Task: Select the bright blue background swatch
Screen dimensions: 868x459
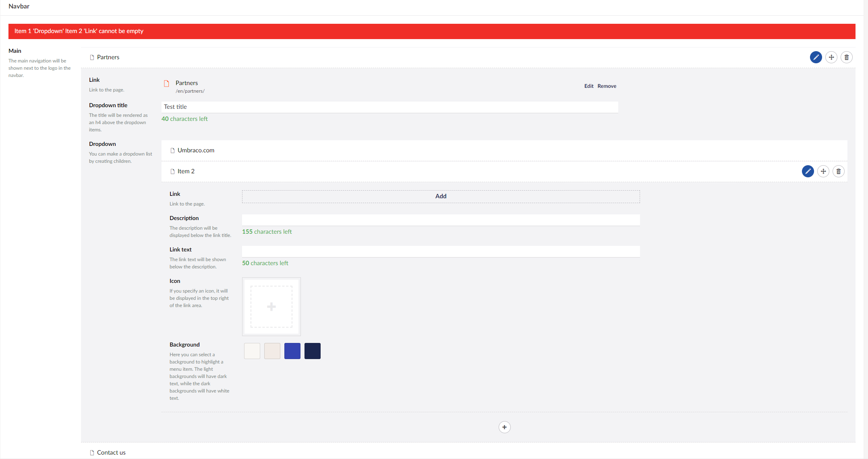Action: (292, 351)
